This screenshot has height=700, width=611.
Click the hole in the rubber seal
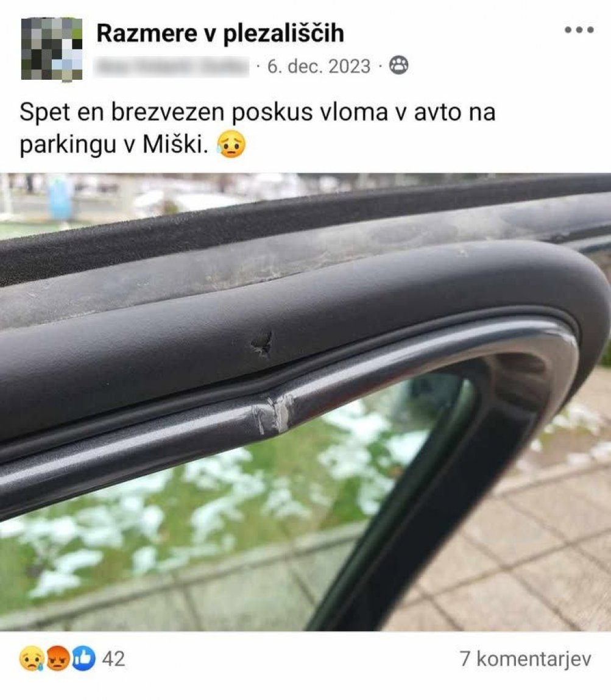click(263, 344)
